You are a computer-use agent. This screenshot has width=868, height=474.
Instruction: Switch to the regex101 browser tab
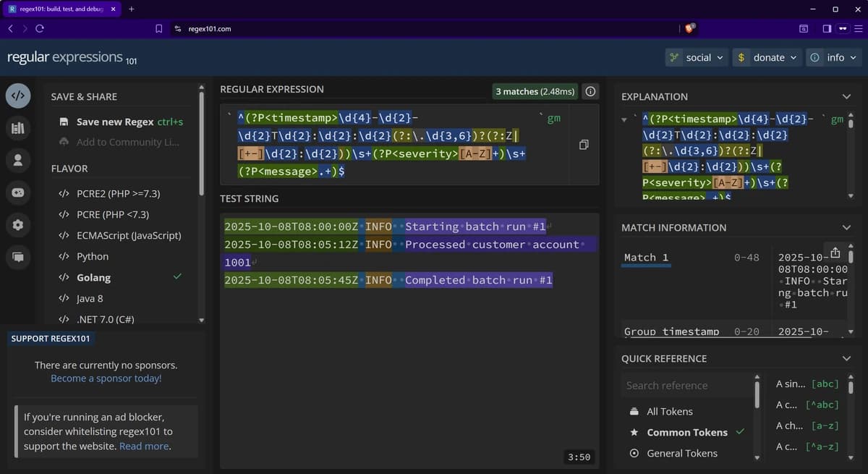62,9
